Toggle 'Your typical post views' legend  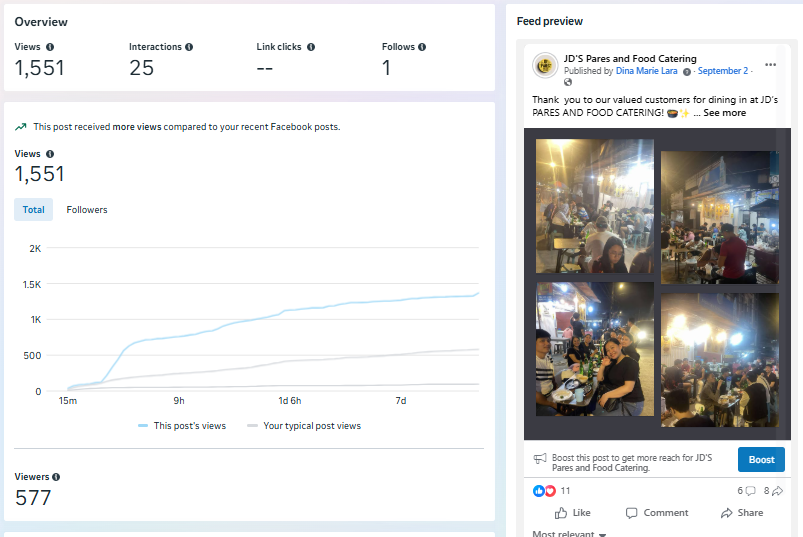[304, 426]
